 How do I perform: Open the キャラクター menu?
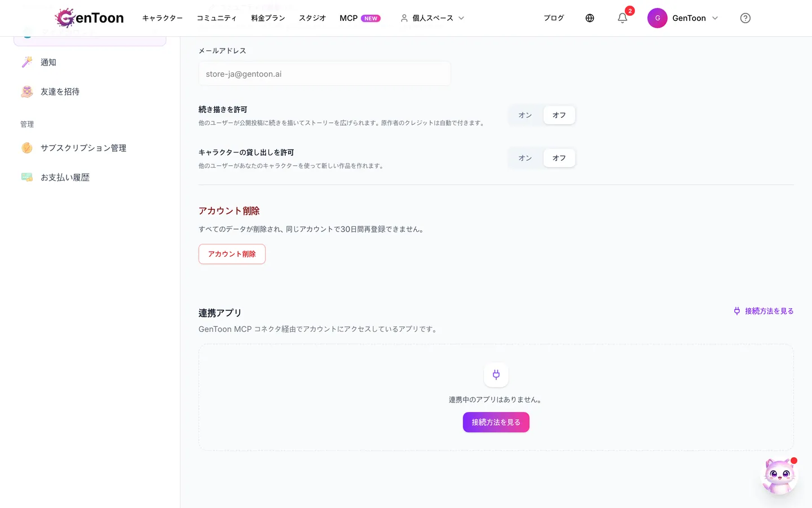point(162,18)
